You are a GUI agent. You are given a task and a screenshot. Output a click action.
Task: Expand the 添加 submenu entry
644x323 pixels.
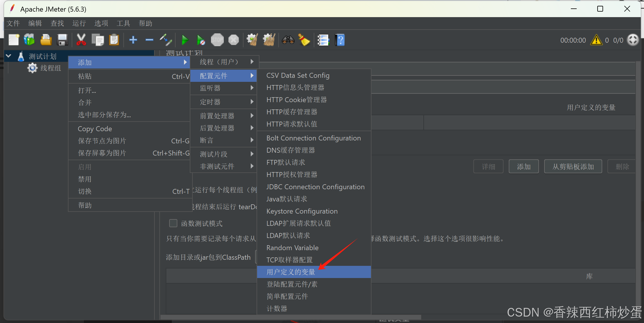point(129,62)
